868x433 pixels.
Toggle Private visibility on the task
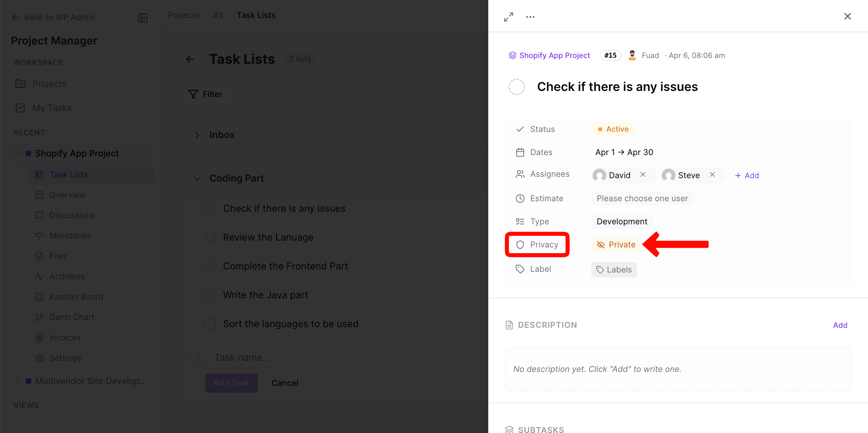[616, 244]
